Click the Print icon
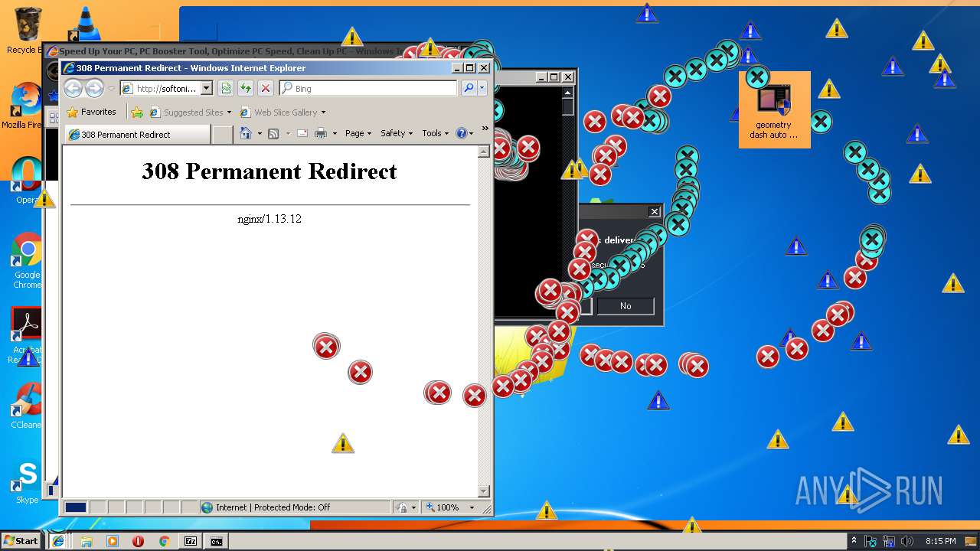Viewport: 980px width, 551px height. [321, 133]
